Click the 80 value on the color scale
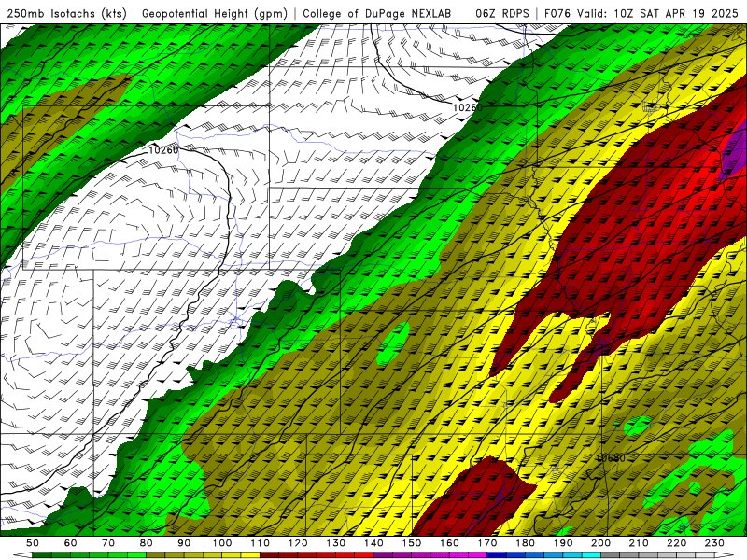The image size is (747, 560). click(x=147, y=543)
